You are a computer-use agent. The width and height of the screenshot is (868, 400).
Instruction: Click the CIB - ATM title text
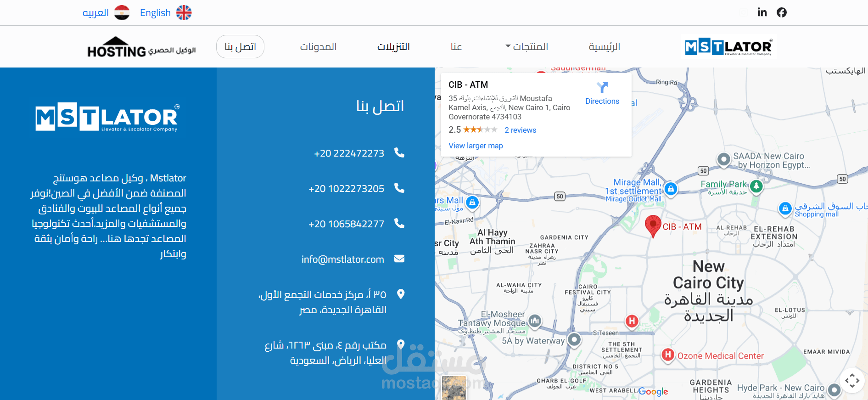click(x=468, y=85)
